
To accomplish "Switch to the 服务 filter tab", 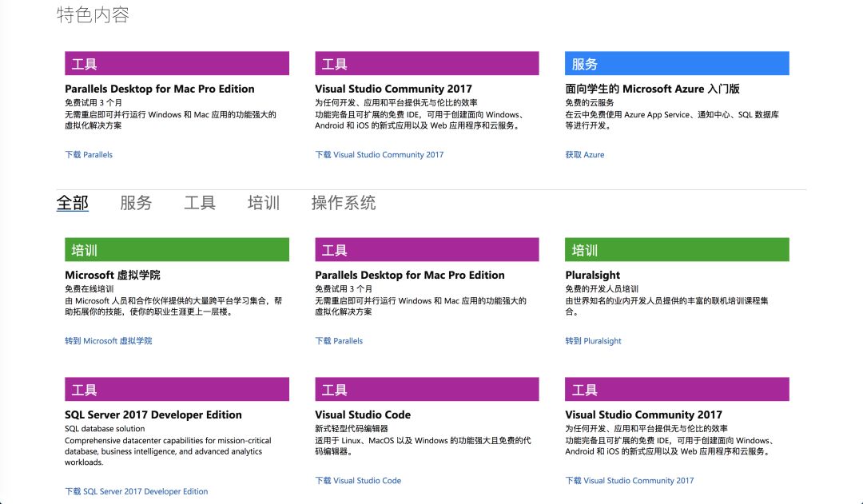I will tap(136, 203).
